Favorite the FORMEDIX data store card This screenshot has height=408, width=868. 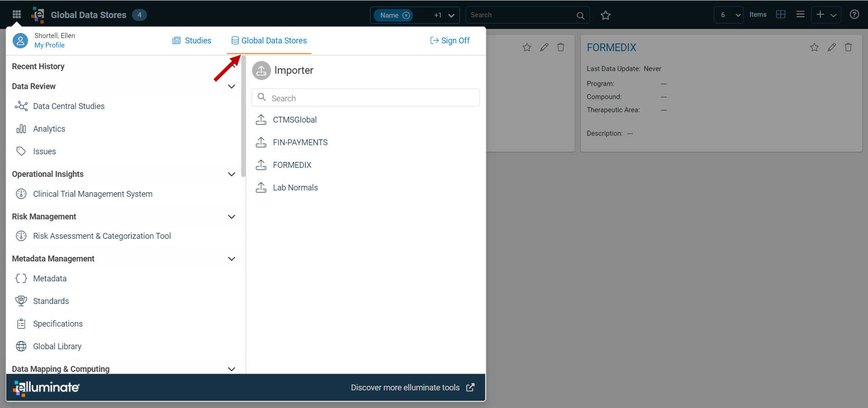[x=814, y=47]
